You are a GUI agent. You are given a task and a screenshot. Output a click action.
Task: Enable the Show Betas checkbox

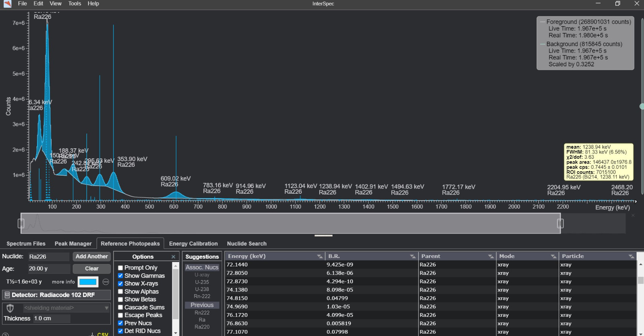click(x=120, y=299)
